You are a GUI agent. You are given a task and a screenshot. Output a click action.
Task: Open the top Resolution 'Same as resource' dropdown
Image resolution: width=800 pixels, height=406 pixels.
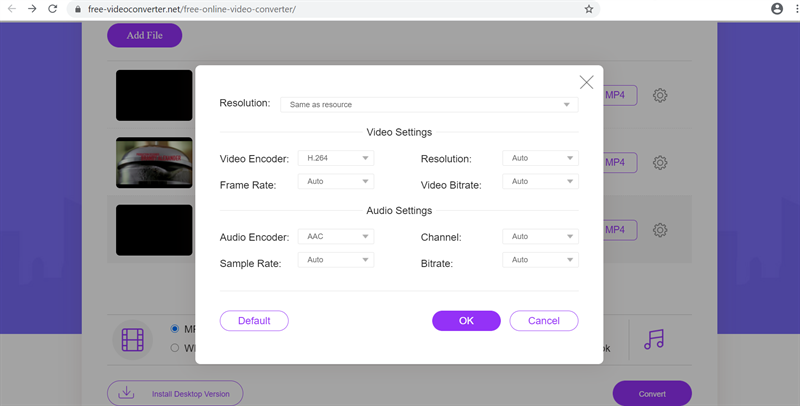(429, 105)
